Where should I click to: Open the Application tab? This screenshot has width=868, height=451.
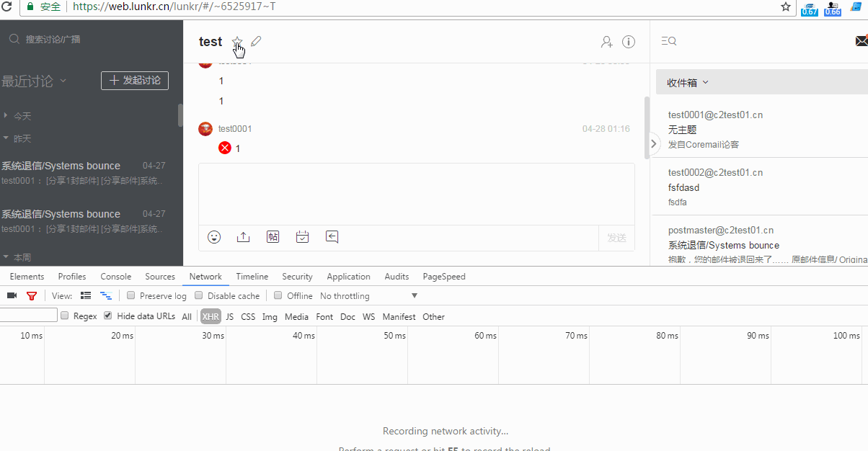click(349, 277)
